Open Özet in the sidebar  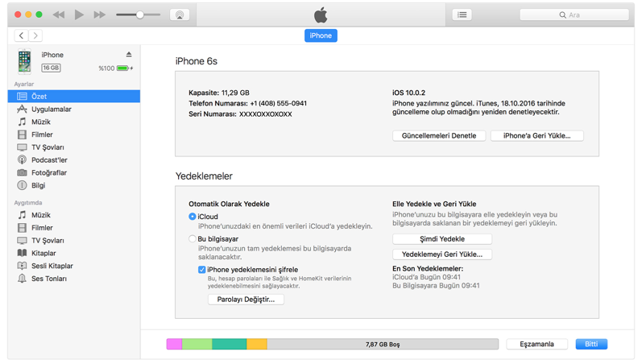(x=73, y=96)
